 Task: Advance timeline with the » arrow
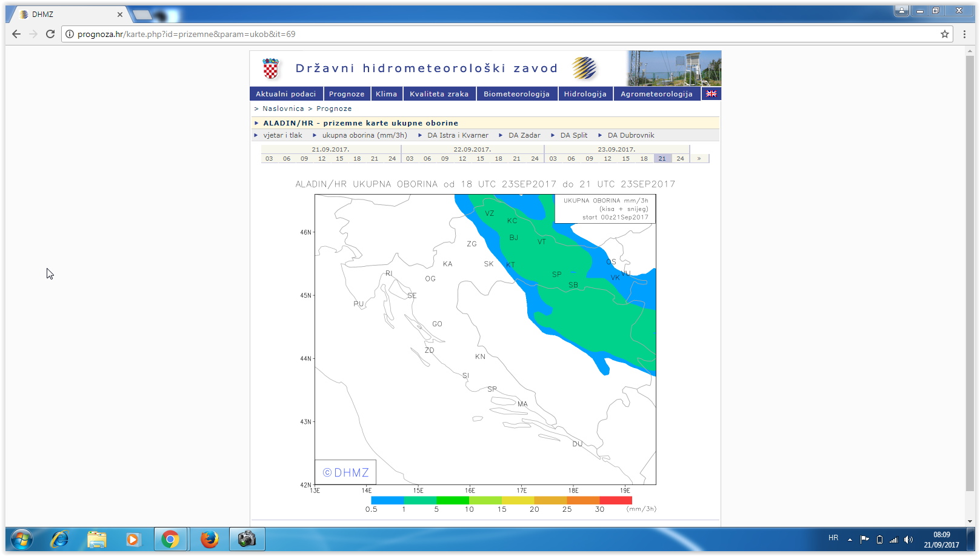(x=699, y=159)
